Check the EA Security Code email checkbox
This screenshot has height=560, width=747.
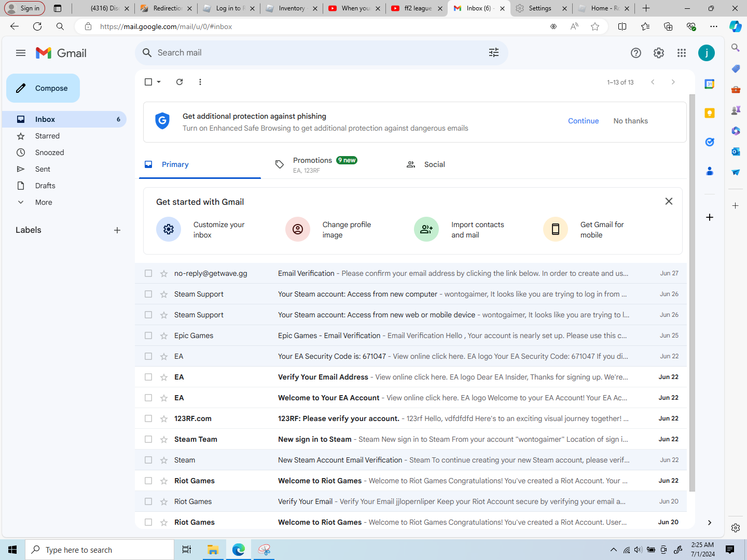coord(148,356)
